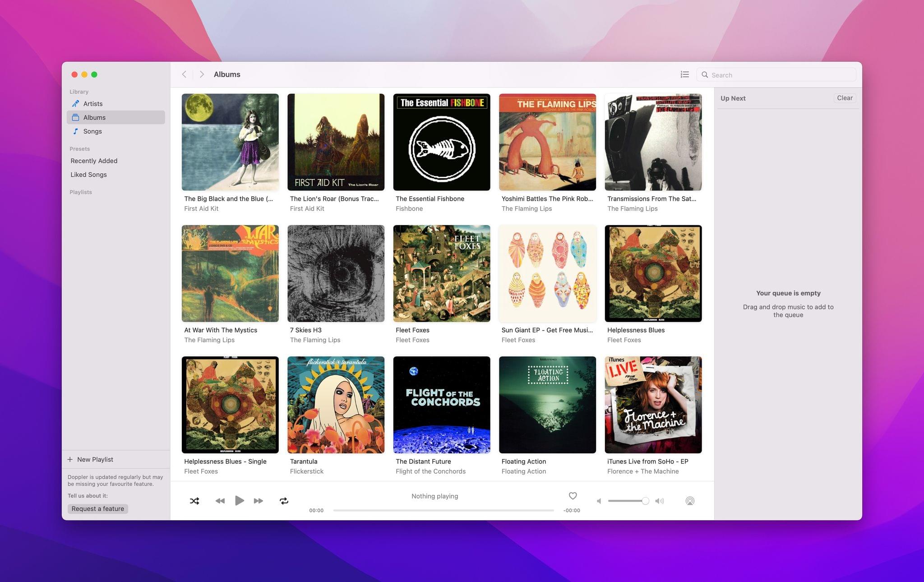Expand search input field
The image size is (924, 582).
click(778, 74)
